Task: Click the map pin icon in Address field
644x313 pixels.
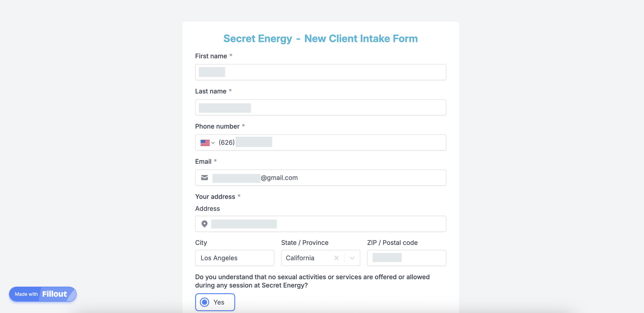Action: (205, 224)
